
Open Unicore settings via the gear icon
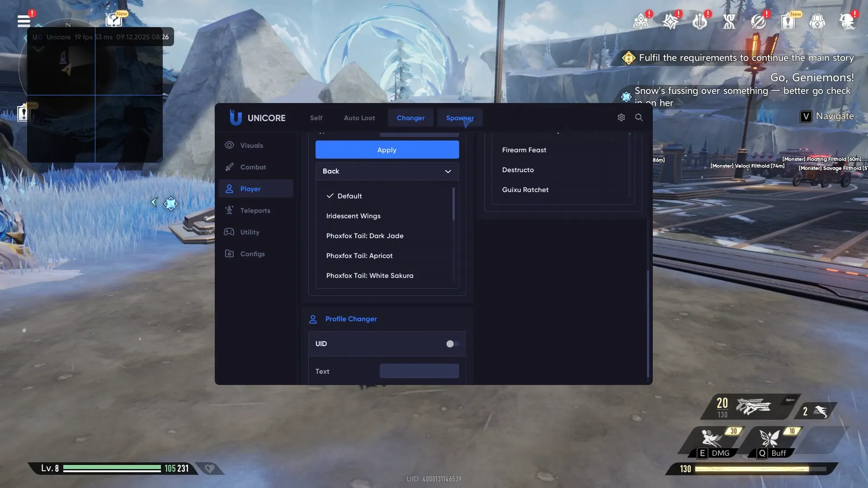coord(621,117)
